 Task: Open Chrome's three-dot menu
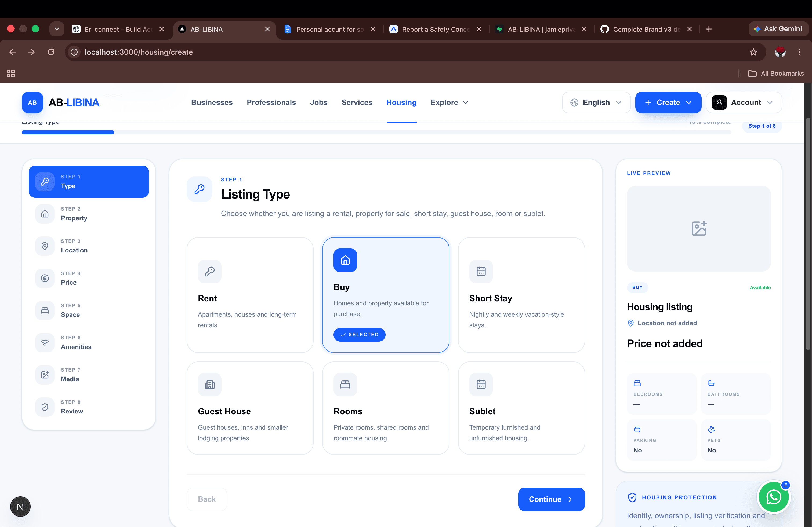point(799,52)
